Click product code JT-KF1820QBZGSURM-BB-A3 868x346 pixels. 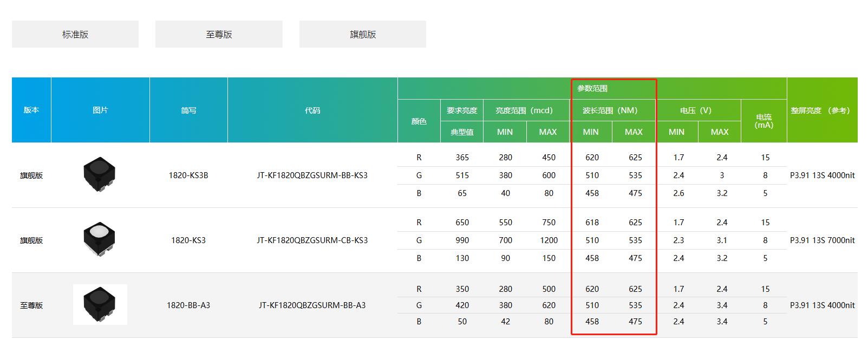(x=312, y=305)
